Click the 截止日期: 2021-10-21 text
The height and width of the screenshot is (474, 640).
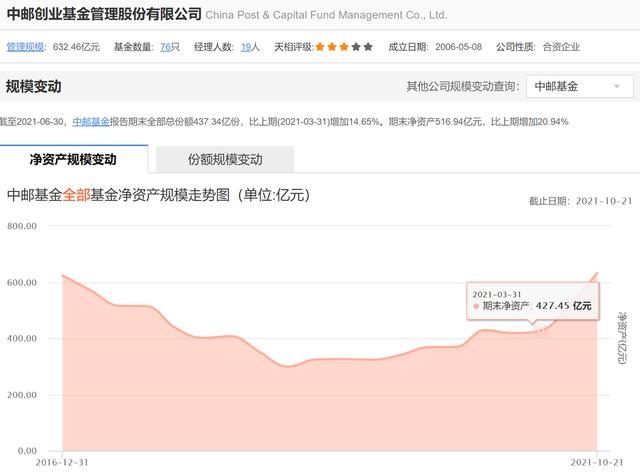pos(580,201)
